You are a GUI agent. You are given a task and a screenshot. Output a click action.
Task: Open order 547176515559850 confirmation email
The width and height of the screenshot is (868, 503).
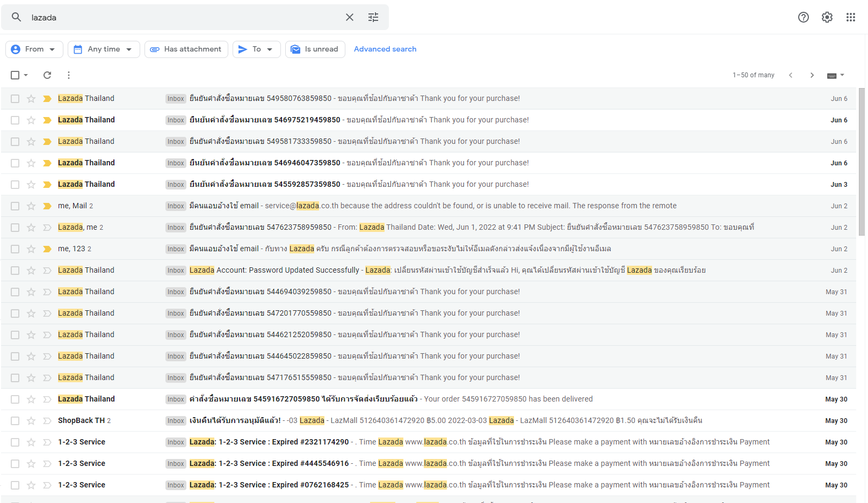point(429,378)
